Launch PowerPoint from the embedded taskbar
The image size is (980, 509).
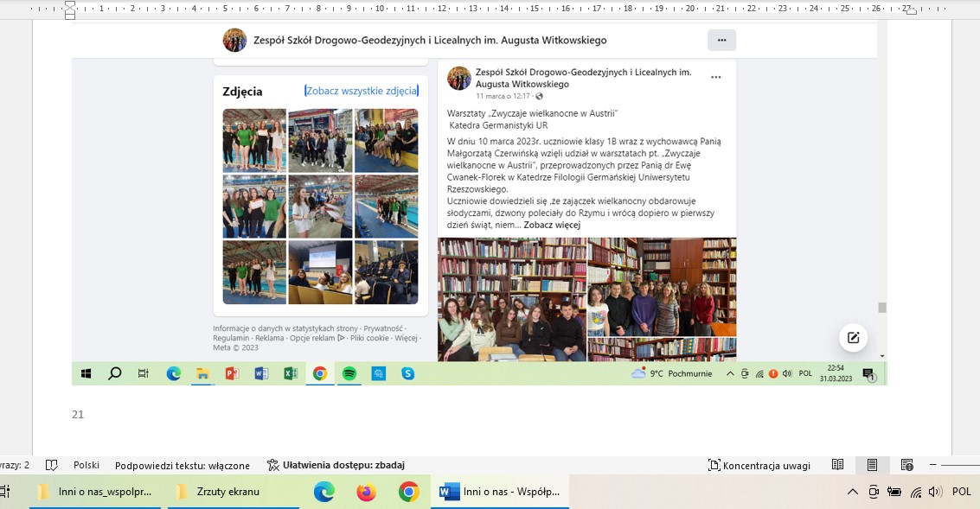(232, 373)
